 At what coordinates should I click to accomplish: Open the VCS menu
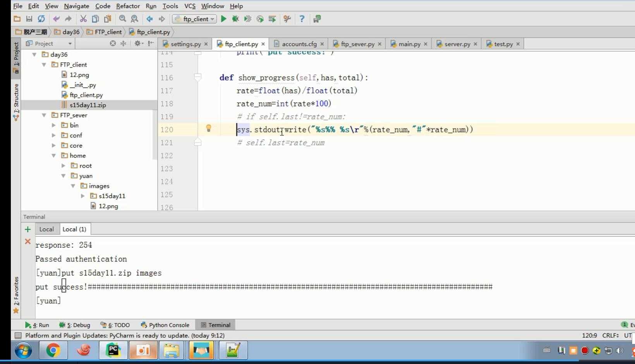[190, 6]
